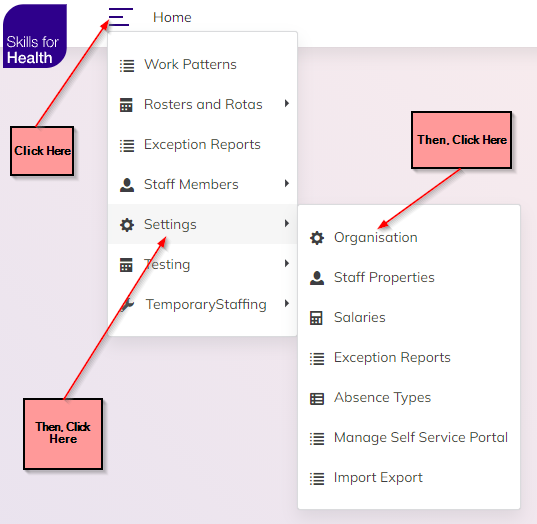
Task: Click the Salaries calculator icon
Action: (x=316, y=318)
